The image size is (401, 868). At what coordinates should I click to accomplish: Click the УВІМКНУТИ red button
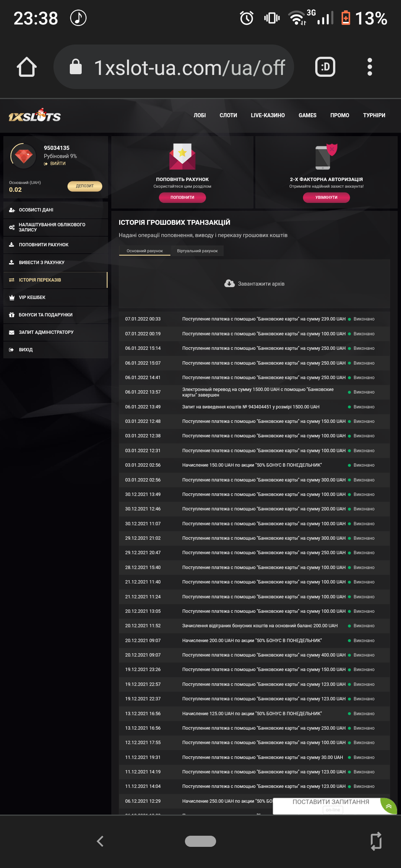(x=326, y=197)
